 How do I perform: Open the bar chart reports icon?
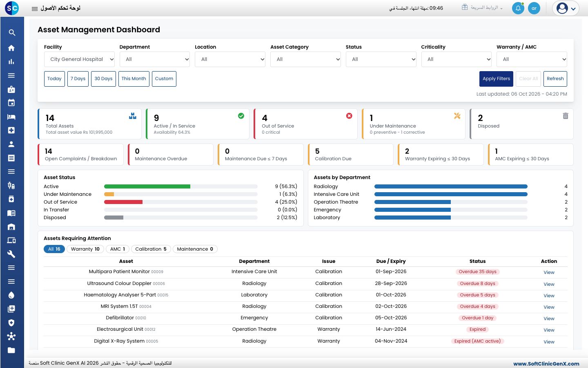[x=11, y=62]
